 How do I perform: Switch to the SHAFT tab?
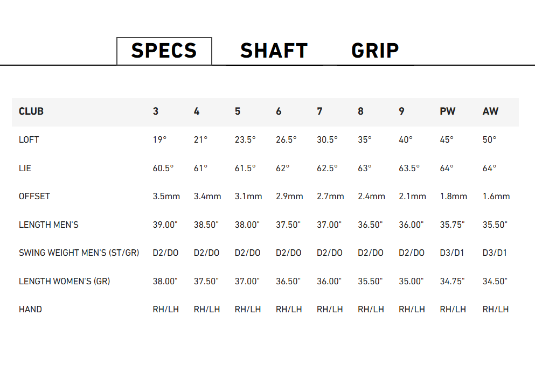point(274,51)
